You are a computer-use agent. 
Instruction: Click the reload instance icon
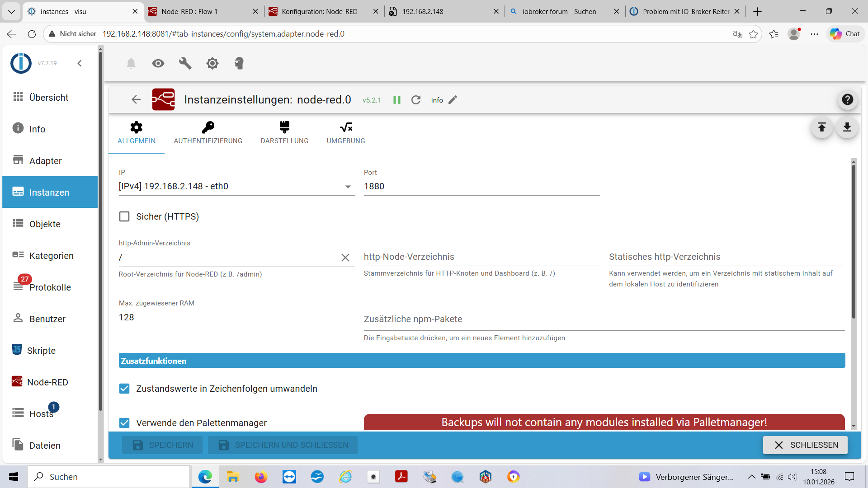(x=416, y=100)
